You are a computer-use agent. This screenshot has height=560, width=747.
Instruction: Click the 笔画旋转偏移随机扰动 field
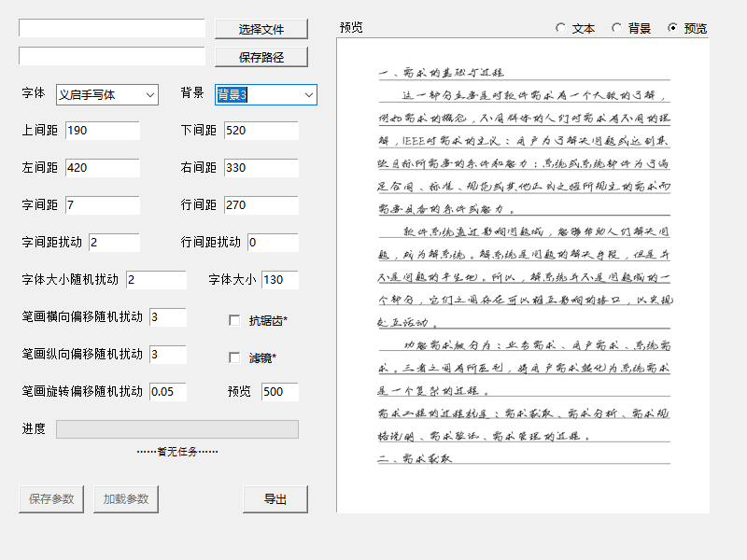167,392
